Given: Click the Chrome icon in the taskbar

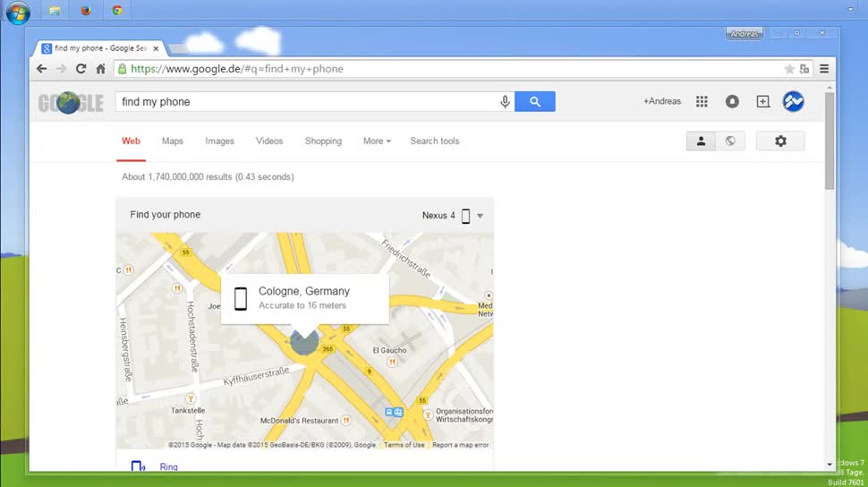Looking at the screenshot, I should pos(117,11).
